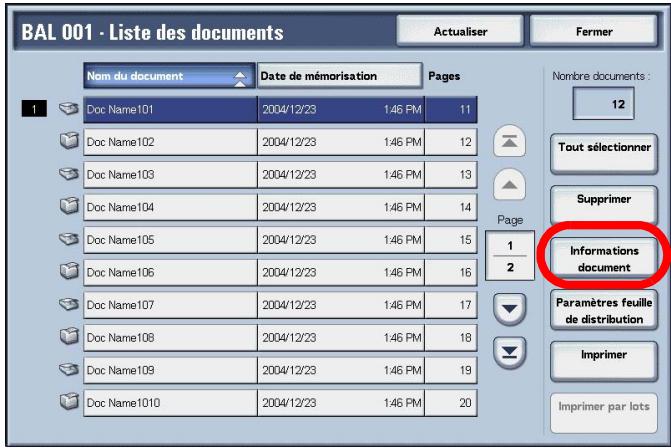Select the Doc Name103 row
The height and width of the screenshot is (448, 671).
(280, 175)
